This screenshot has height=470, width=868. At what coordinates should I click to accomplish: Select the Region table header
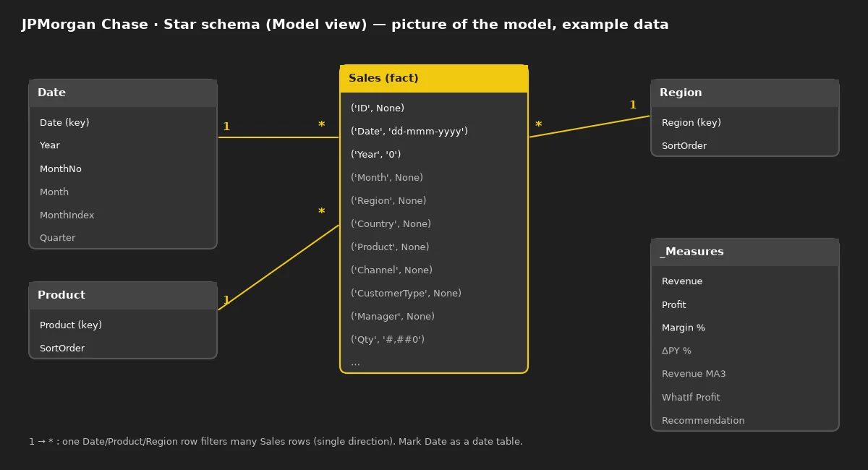745,93
